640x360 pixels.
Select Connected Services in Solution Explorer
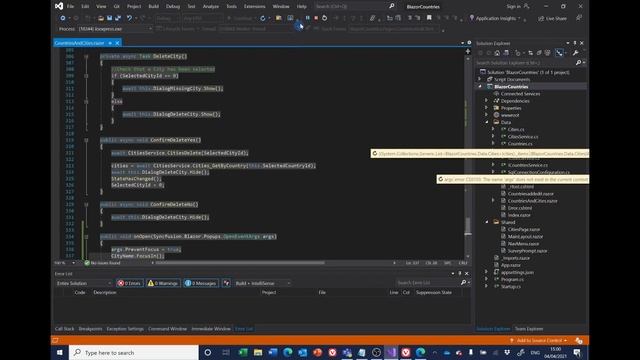click(520, 94)
